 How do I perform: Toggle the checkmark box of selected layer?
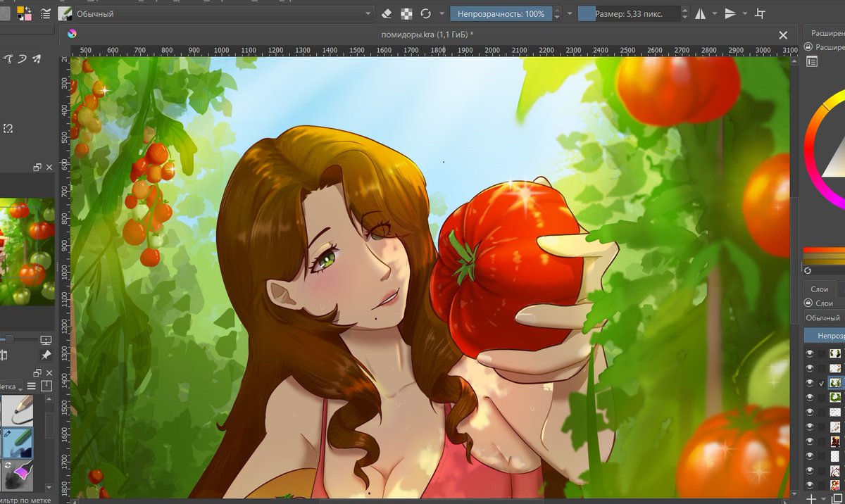822,383
